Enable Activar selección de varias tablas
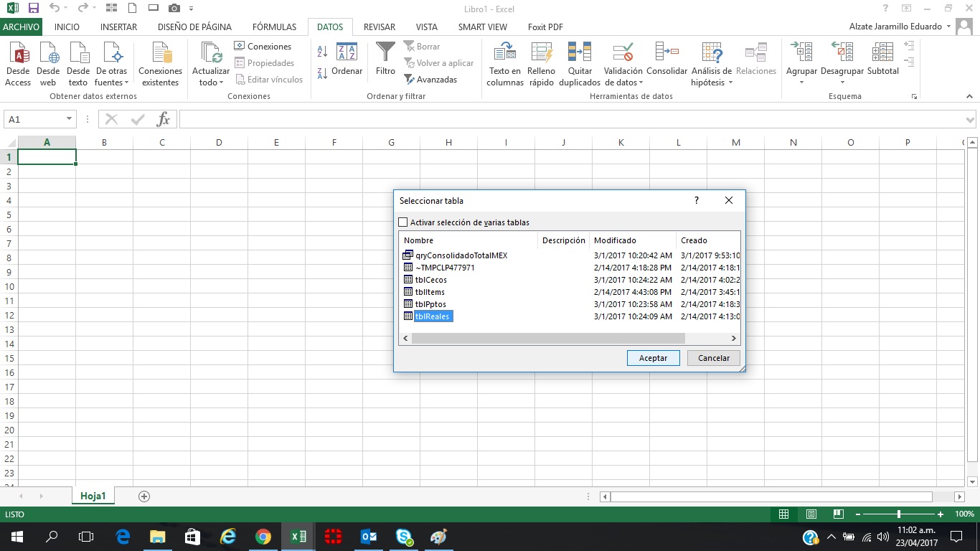 402,222
